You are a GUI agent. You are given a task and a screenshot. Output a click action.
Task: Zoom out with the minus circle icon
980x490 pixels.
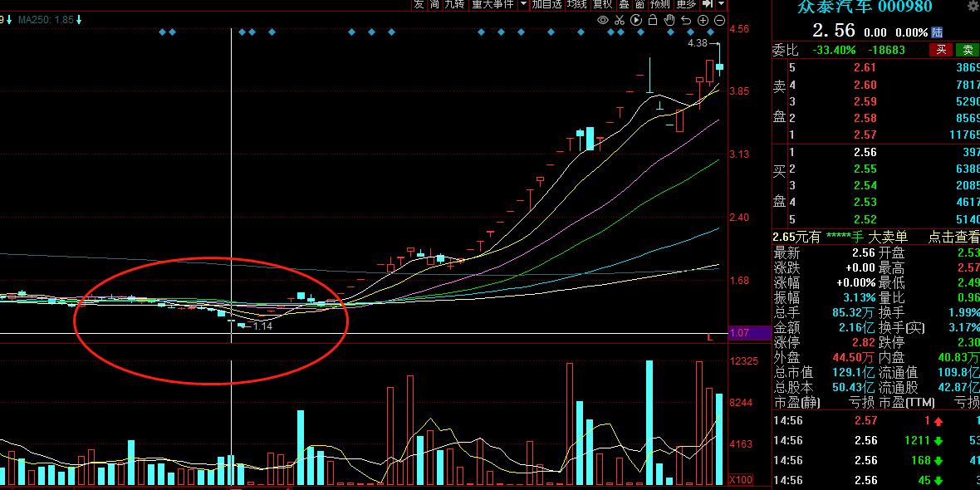(719, 20)
